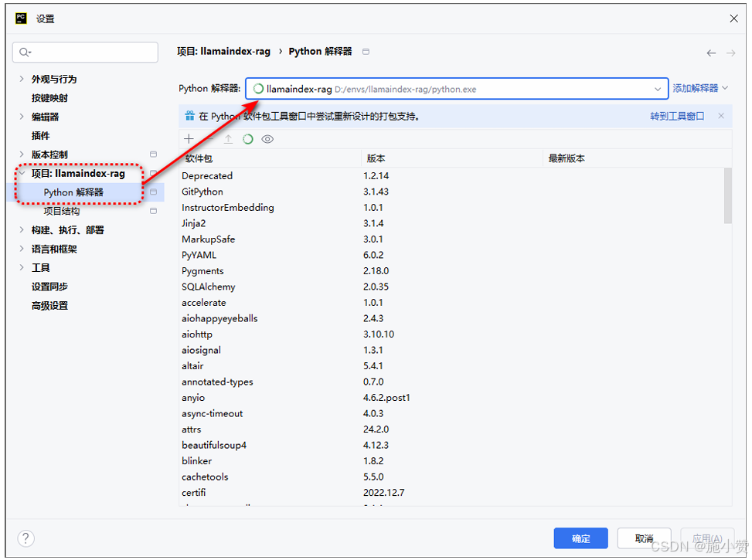752x560 pixels.
Task: Expand the 构建、执行、部署 section
Action: tap(22, 230)
